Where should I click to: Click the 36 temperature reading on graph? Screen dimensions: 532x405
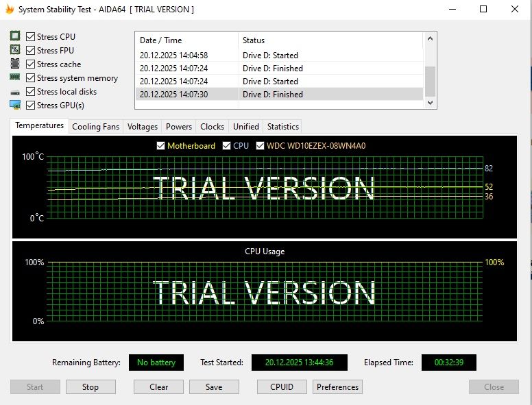tap(489, 197)
